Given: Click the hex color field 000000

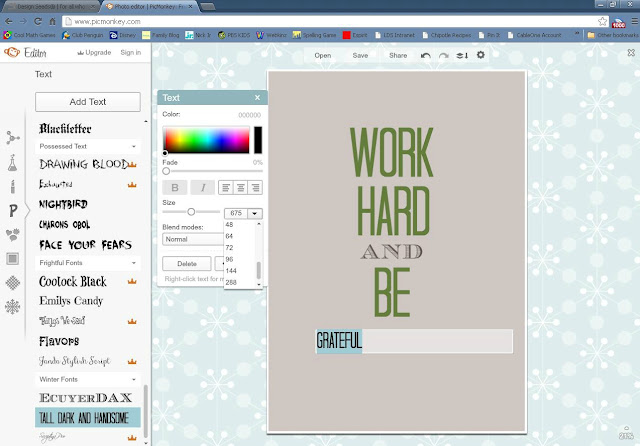Looking at the screenshot, I should pos(249,115).
